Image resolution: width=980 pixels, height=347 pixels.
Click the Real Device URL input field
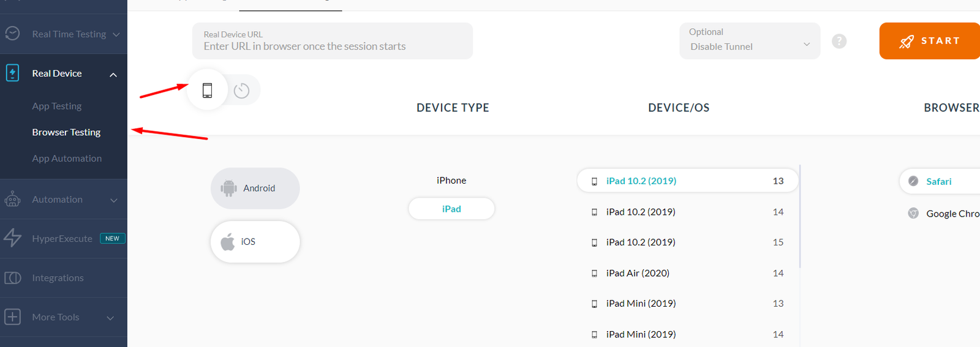click(x=333, y=41)
